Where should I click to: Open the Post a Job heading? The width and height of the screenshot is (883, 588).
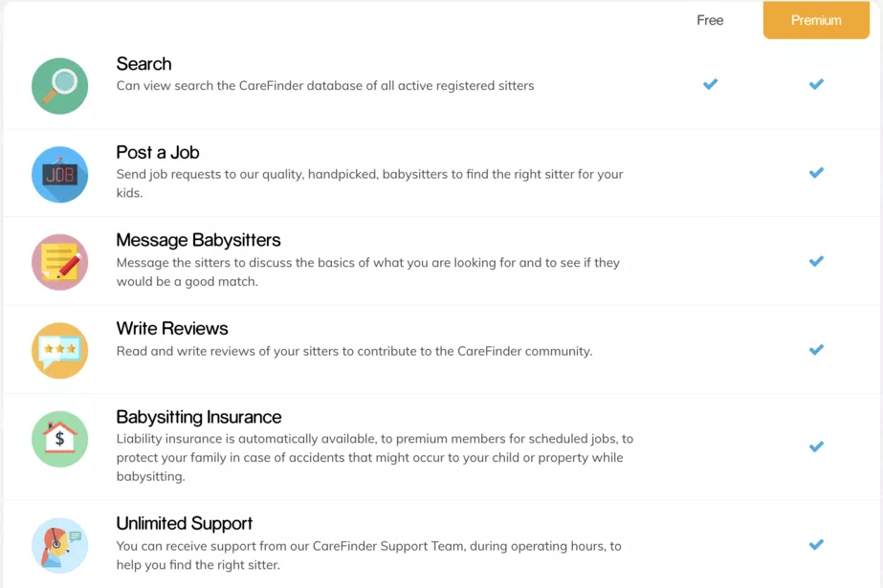click(158, 152)
